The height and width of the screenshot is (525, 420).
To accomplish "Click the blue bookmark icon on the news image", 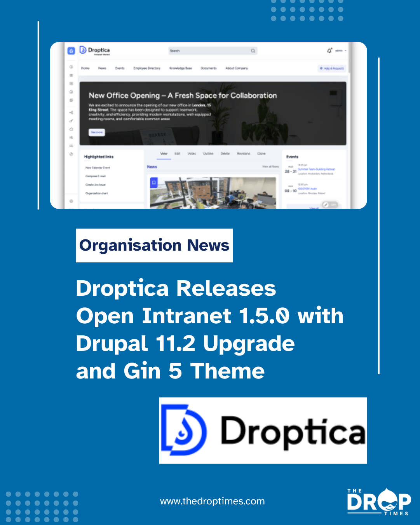I will [x=154, y=182].
